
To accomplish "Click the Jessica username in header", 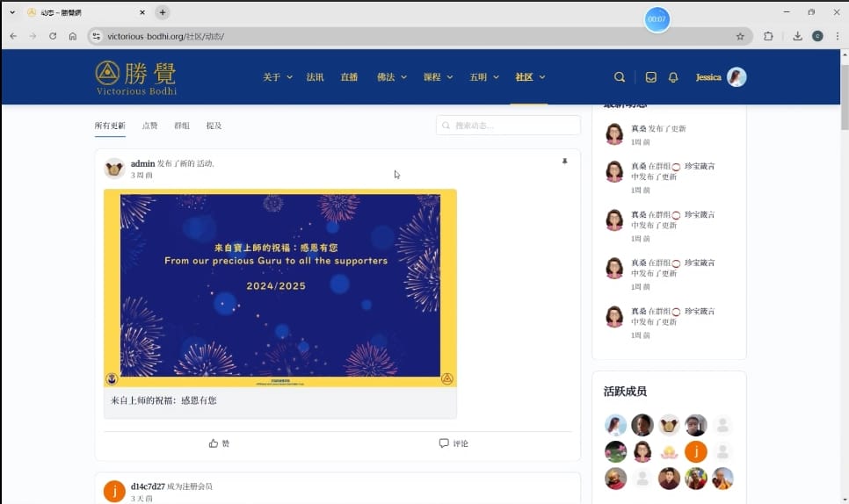I will point(708,77).
